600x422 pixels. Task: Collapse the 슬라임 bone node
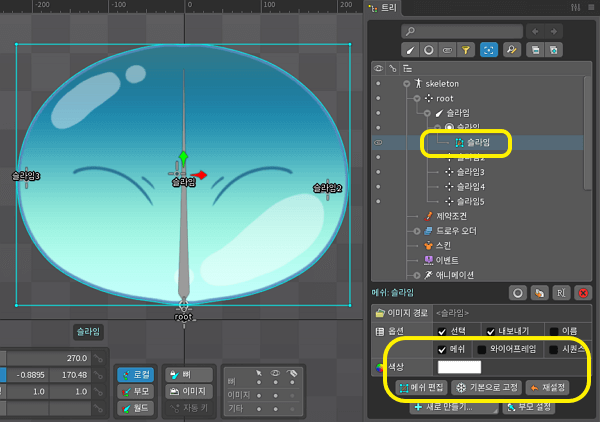(x=427, y=113)
